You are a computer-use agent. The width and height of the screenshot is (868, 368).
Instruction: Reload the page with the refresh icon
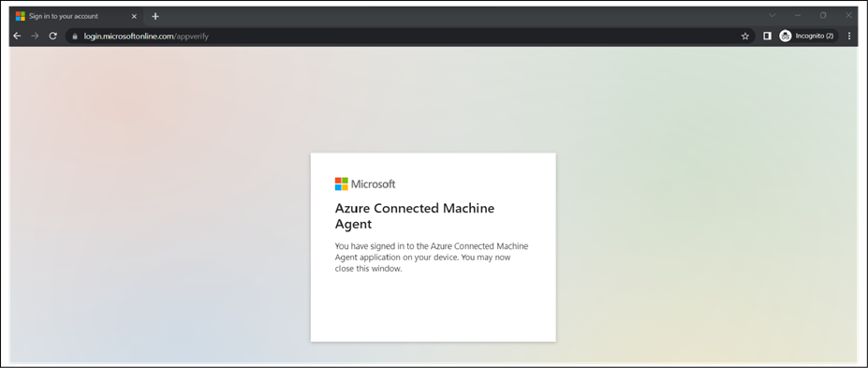point(53,36)
